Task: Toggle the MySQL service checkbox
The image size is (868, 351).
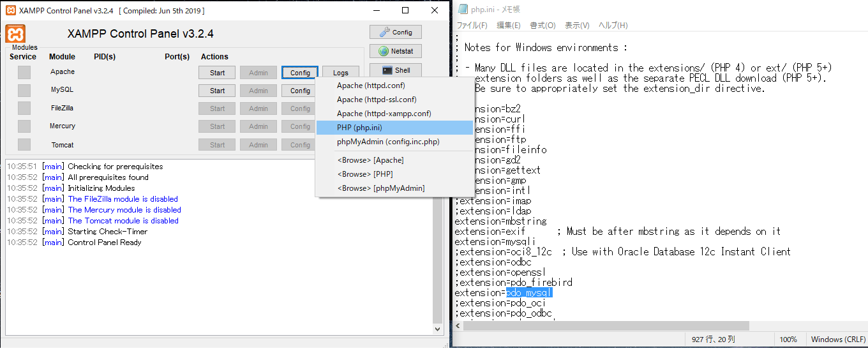Action: coord(24,90)
